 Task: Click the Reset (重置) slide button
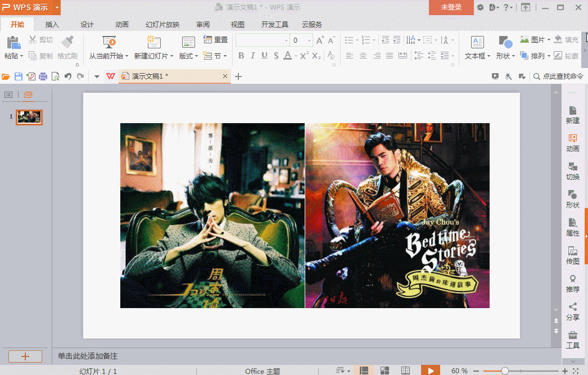[215, 39]
